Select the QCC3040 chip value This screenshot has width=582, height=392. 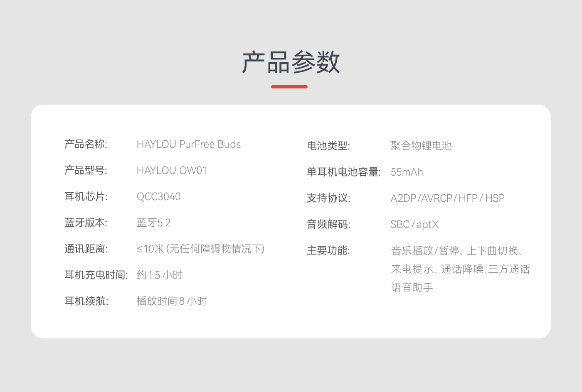point(159,196)
